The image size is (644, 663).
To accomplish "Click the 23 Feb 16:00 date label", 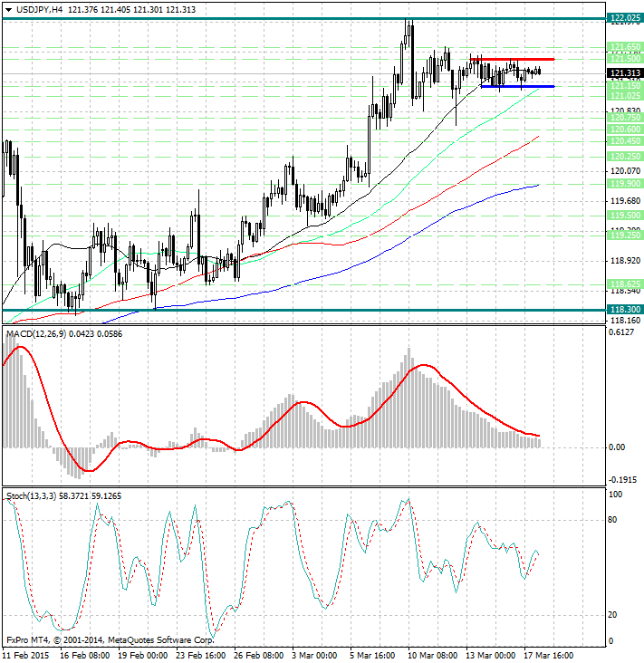I will 200,656.
